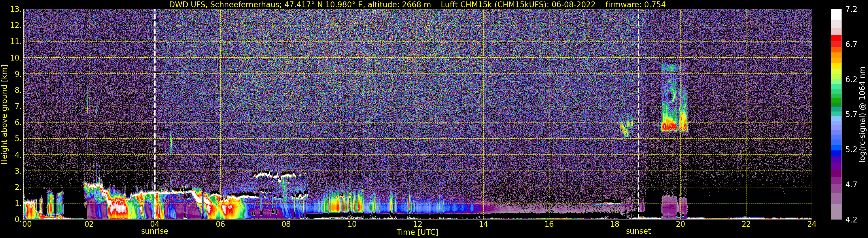The image size is (868, 238).
Task: Click the height axis tick label '1.'
Action: click(x=18, y=204)
